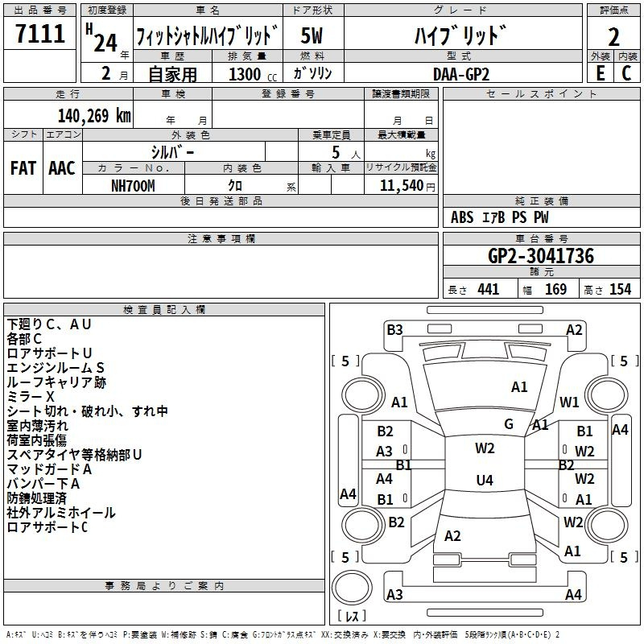This screenshot has height=644, width=644.
Task: Click the note 社外アルミホイール
Action: tap(61, 513)
